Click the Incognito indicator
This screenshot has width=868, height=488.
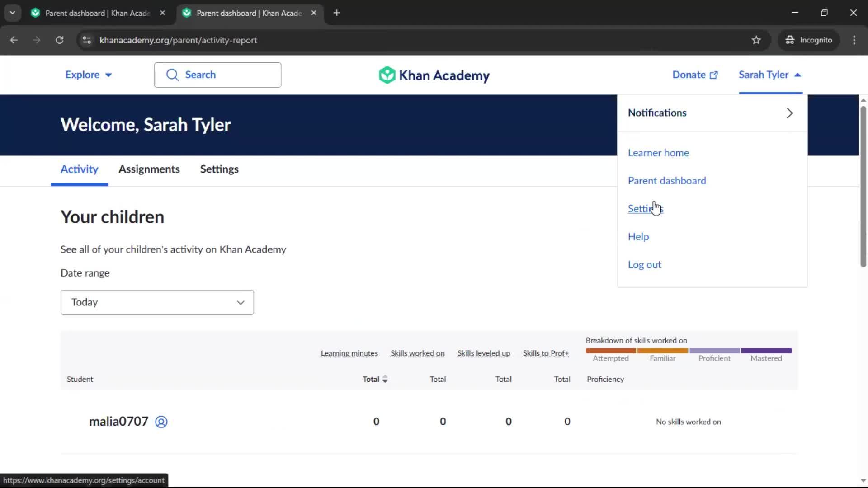tap(809, 40)
